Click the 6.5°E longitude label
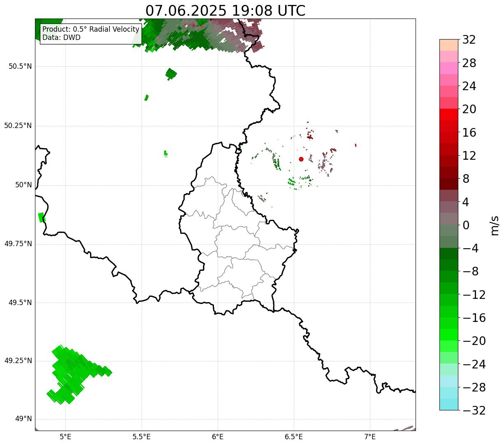This screenshot has width=504, height=445. point(294,436)
